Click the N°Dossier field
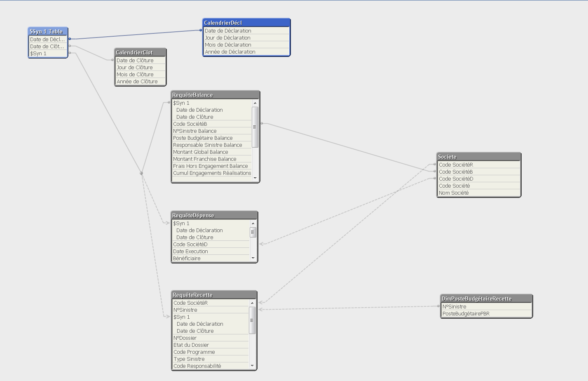The width and height of the screenshot is (588, 381). coord(211,338)
